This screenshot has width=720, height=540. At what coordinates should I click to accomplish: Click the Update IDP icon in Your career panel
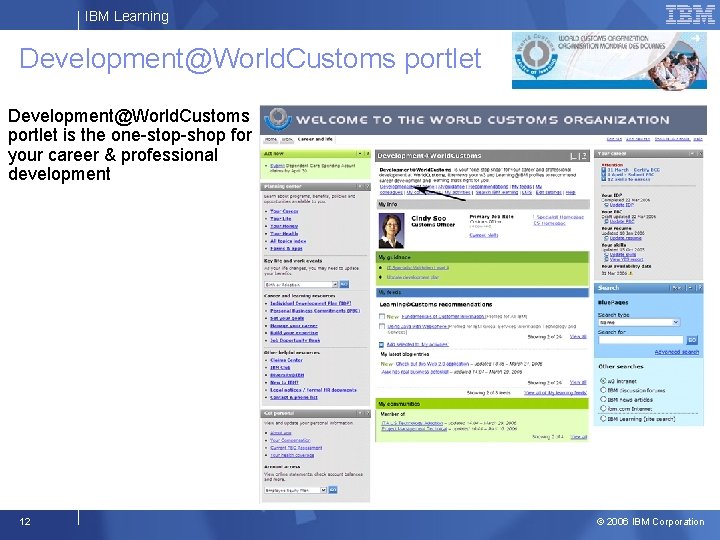tap(606, 205)
